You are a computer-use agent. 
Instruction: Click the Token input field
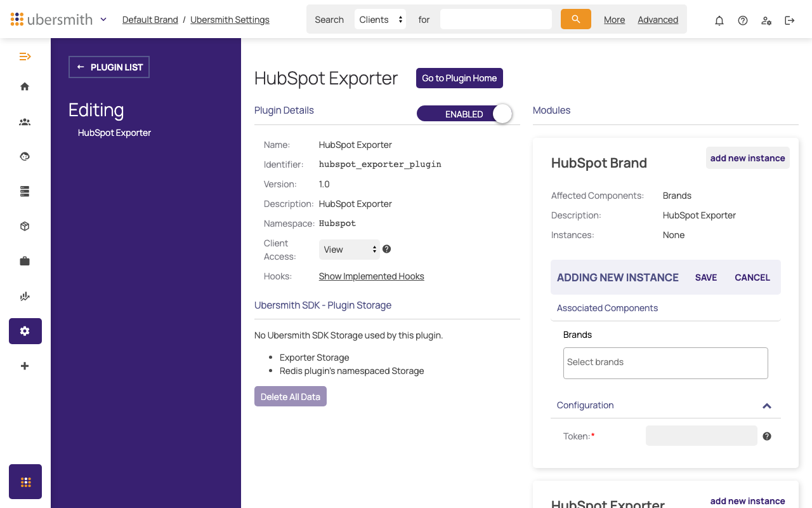click(702, 436)
